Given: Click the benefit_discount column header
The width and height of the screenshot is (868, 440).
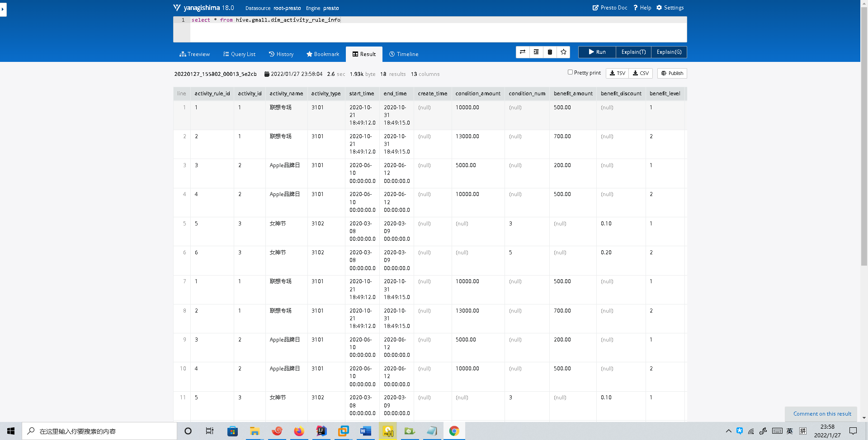Looking at the screenshot, I should pos(621,94).
